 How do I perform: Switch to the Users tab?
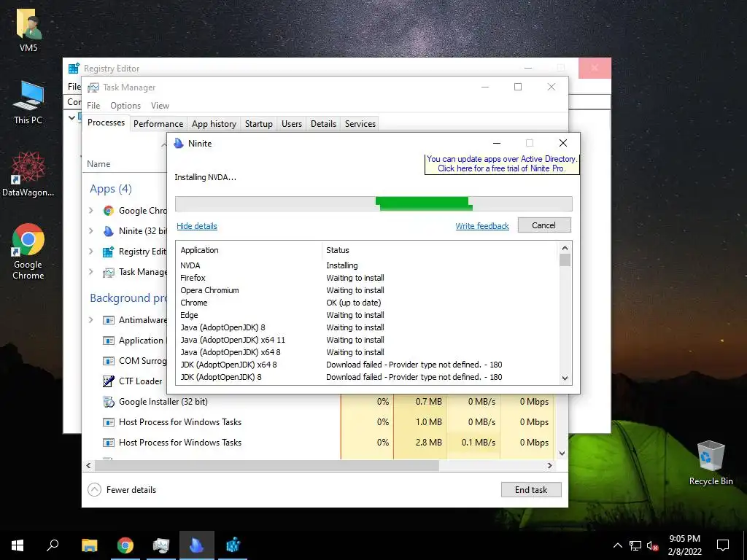coord(292,124)
